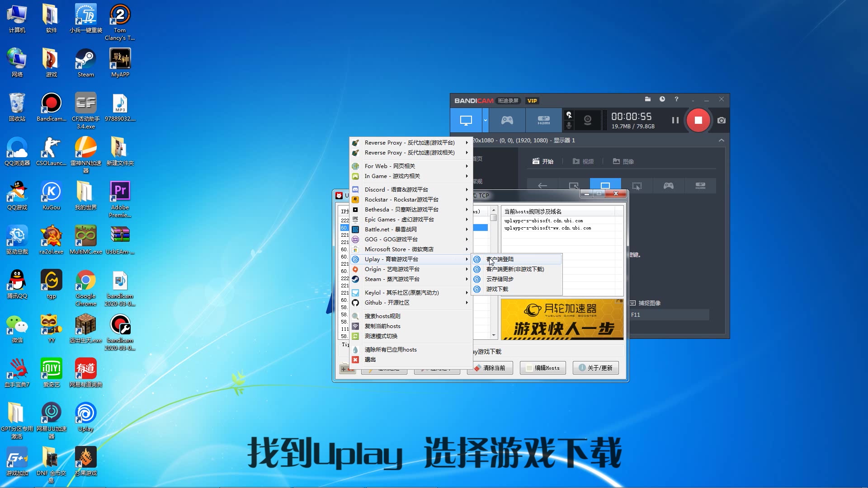Select uplaypc-s-ubisoft-ww.cdn.ubi.com domain entry
Viewport: 868px width, 488px height.
[x=547, y=228]
